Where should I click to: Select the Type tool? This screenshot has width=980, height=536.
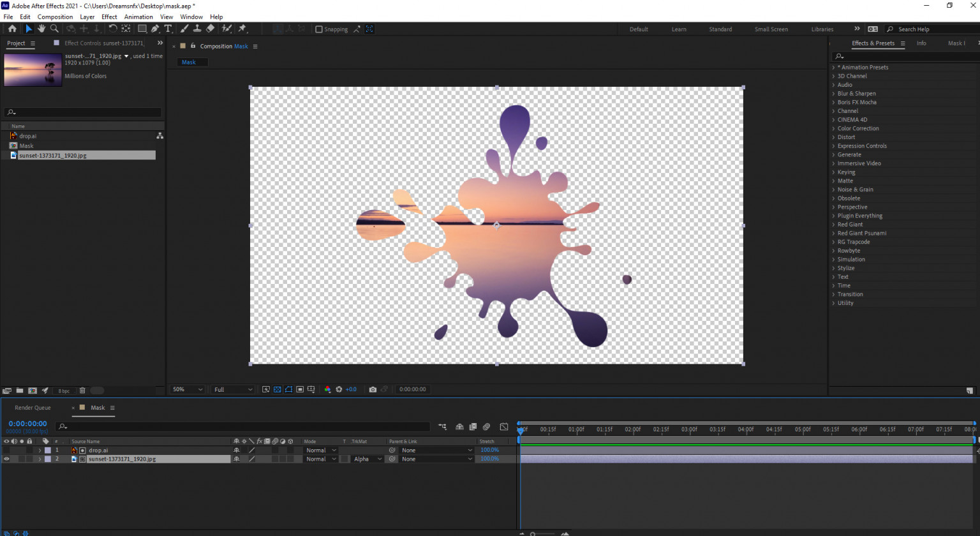tap(168, 29)
